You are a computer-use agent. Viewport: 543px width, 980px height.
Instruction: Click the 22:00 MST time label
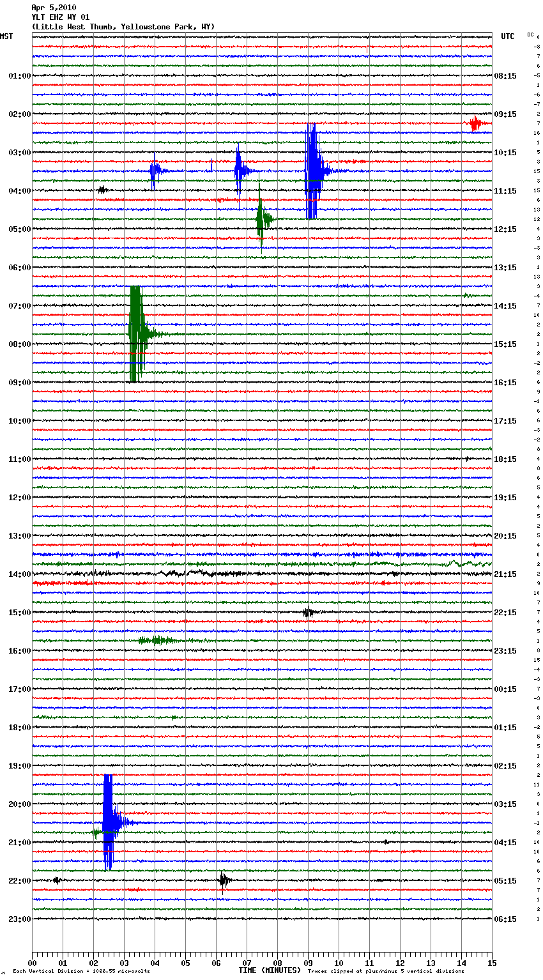(20, 881)
